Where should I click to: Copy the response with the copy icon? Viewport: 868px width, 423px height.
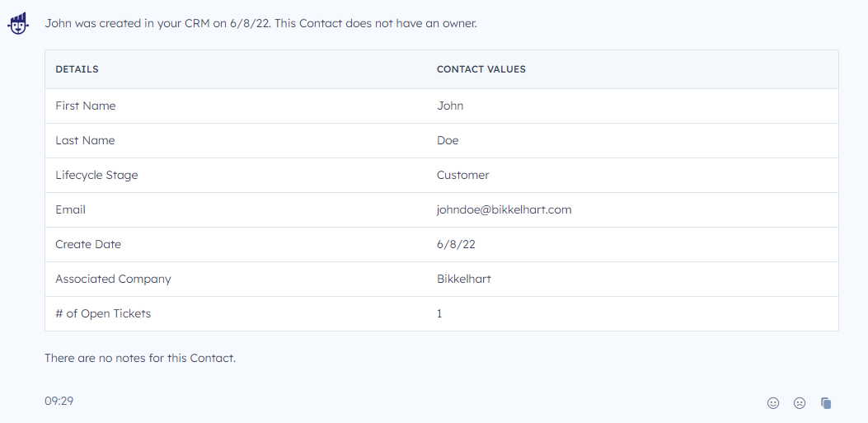click(826, 403)
